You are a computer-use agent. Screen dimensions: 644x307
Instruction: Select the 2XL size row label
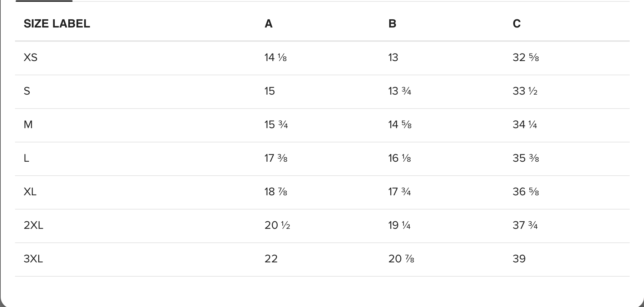pos(33,225)
